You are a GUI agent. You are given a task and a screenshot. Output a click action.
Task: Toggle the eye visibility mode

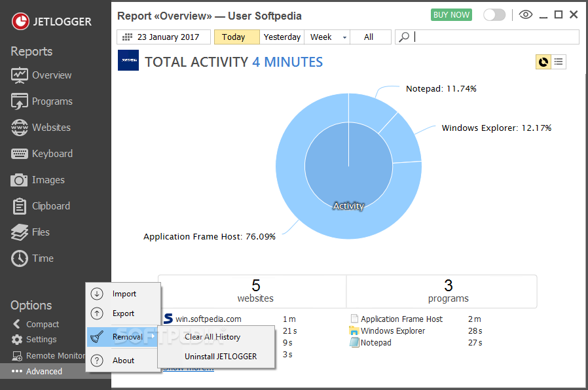526,15
